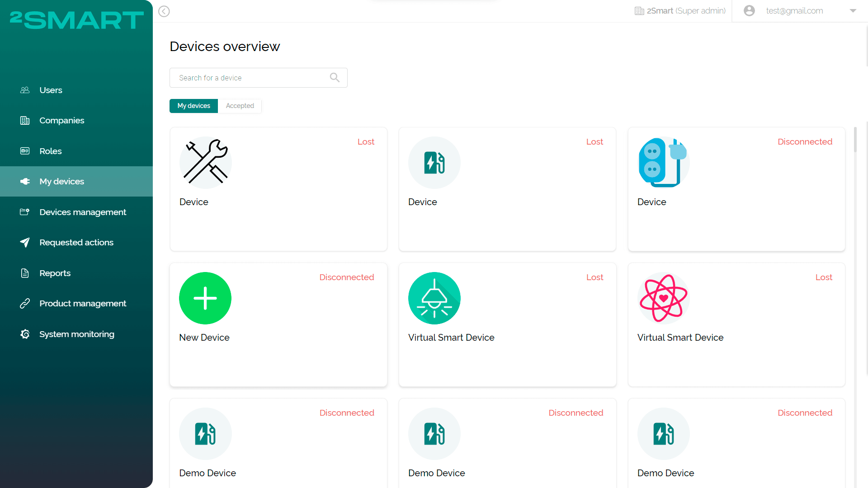
Task: Click the My devices plug icon
Action: [25, 181]
